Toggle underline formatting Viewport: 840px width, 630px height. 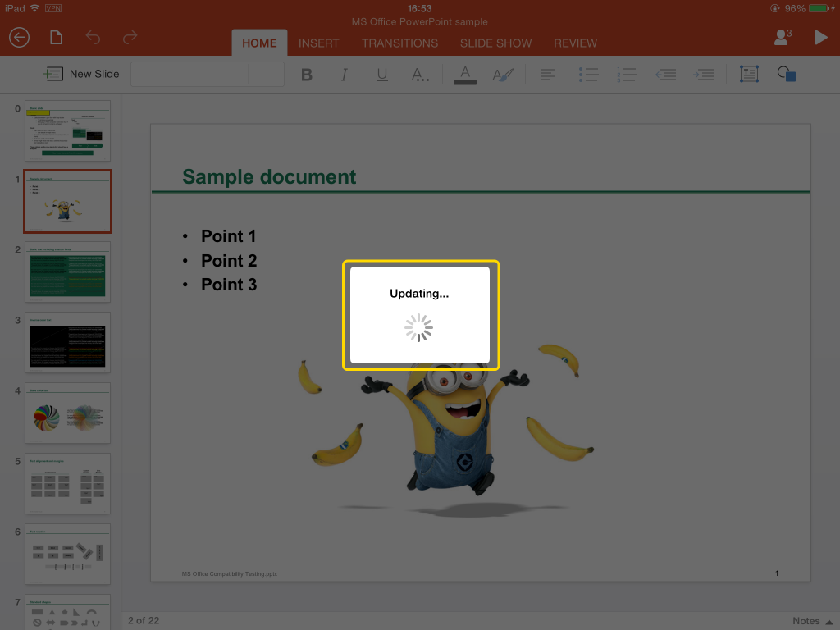pyautogui.click(x=382, y=75)
